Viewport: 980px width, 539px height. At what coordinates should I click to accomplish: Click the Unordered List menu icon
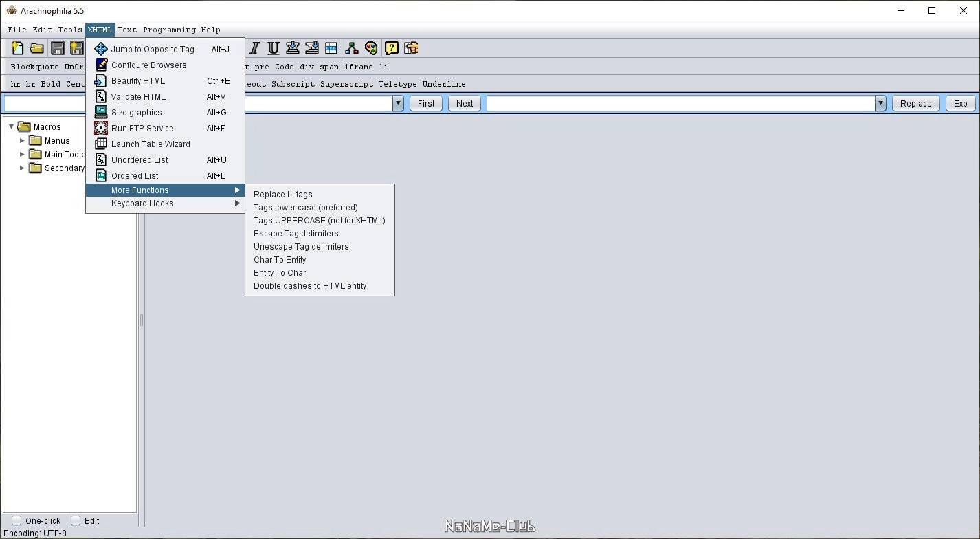click(101, 159)
